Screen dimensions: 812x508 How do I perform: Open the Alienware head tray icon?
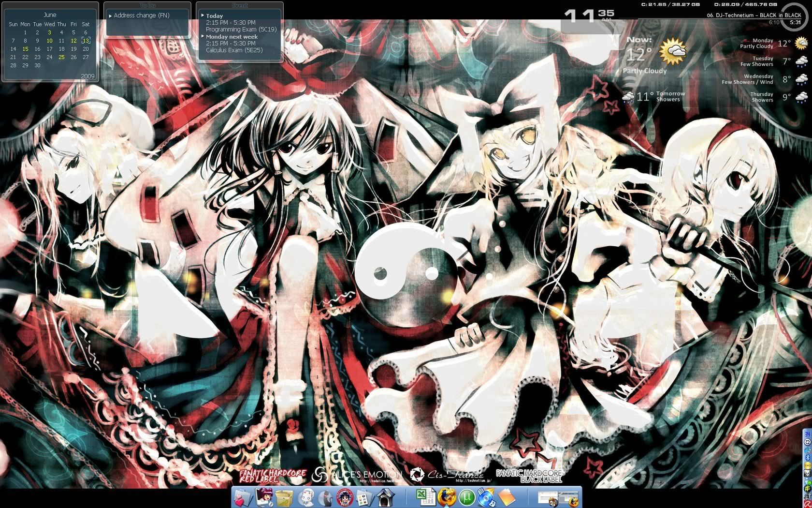808,473
